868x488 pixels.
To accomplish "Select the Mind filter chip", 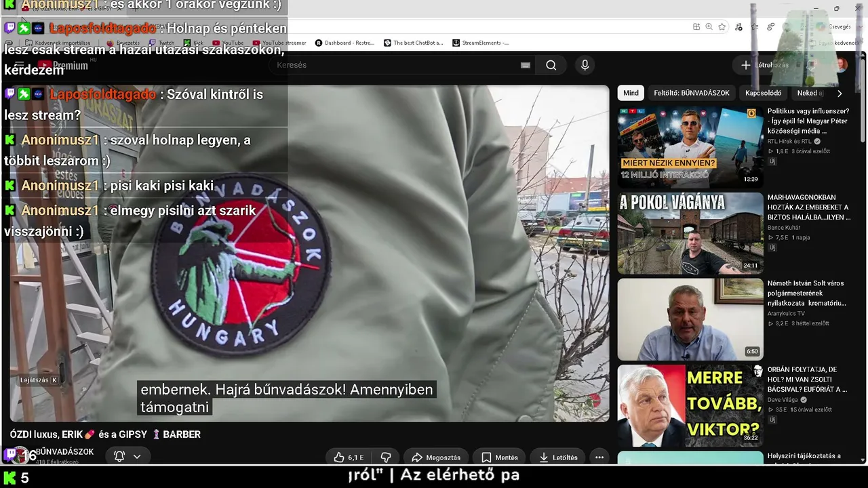I will 631,93.
